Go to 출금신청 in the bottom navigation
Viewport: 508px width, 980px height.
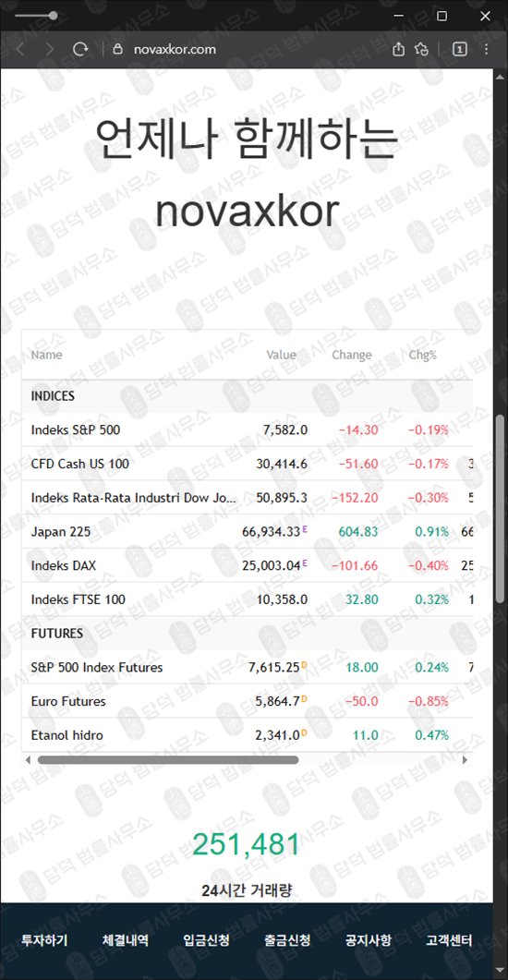287,939
